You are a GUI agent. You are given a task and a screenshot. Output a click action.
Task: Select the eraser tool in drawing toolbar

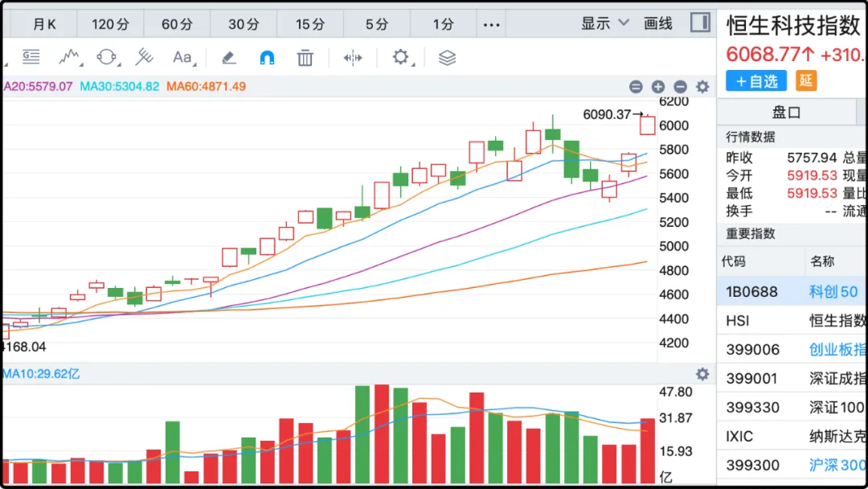[228, 57]
